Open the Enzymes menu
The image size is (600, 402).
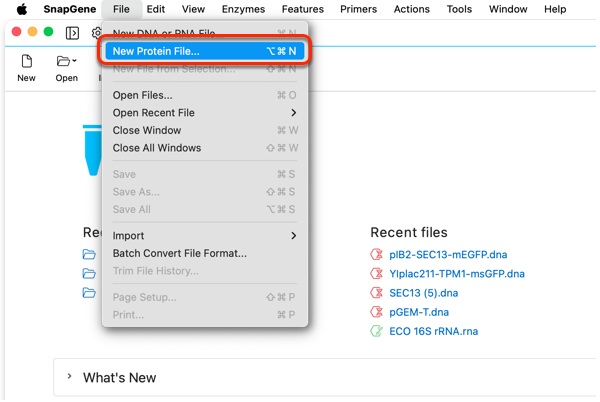point(243,9)
